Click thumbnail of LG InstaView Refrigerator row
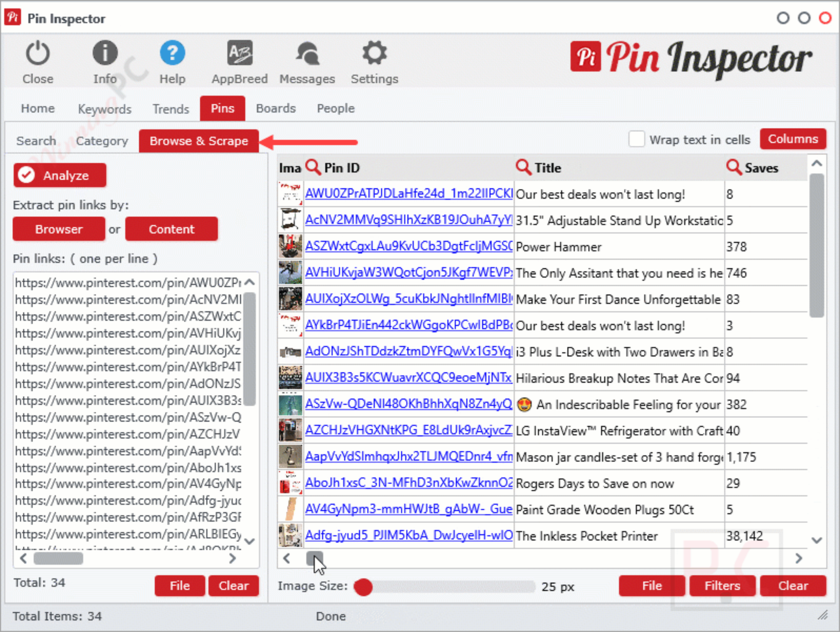Viewport: 840px width, 632px height. coord(290,430)
